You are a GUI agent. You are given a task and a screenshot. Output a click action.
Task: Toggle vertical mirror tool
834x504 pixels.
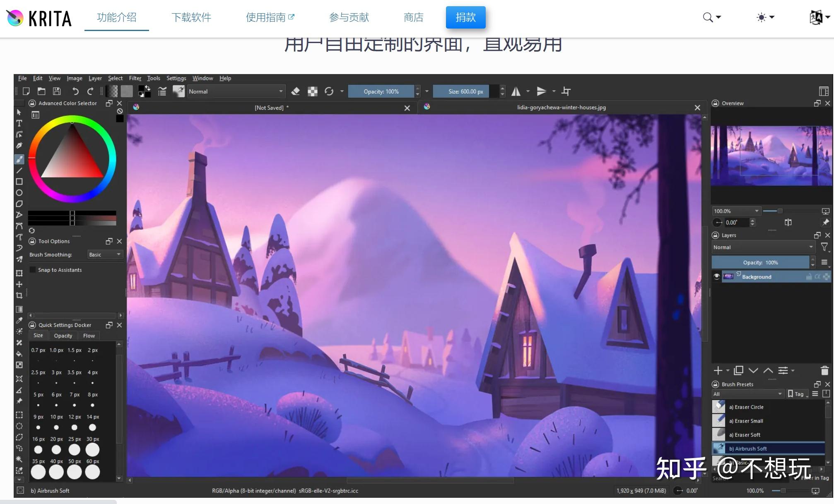pyautogui.click(x=541, y=91)
